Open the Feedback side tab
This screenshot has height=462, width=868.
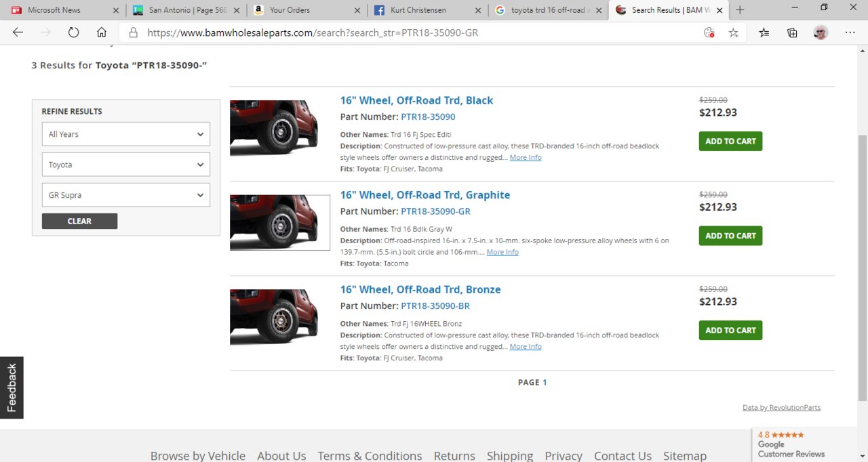pyautogui.click(x=12, y=387)
